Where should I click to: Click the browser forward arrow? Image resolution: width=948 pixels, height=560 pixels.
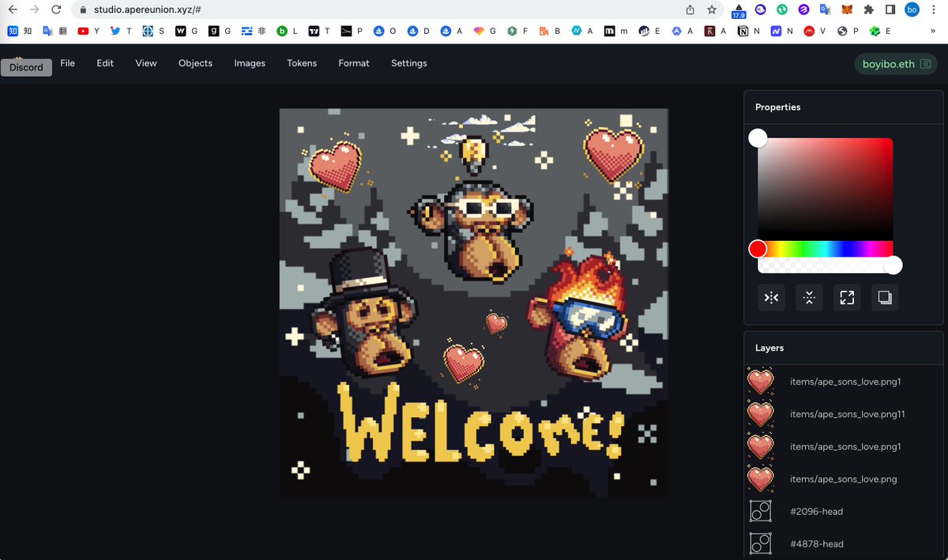(34, 9)
